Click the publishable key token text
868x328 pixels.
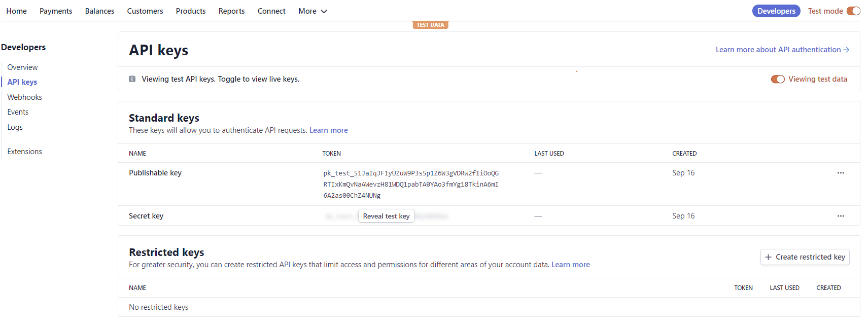tap(411, 184)
